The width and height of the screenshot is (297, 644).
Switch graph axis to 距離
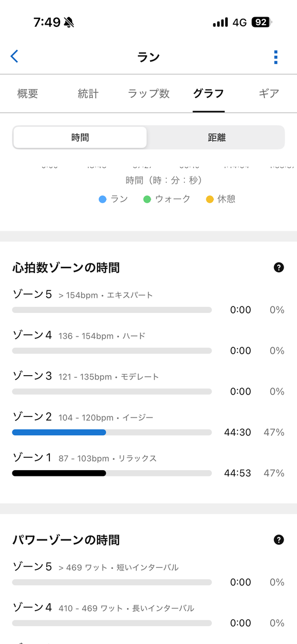point(217,137)
